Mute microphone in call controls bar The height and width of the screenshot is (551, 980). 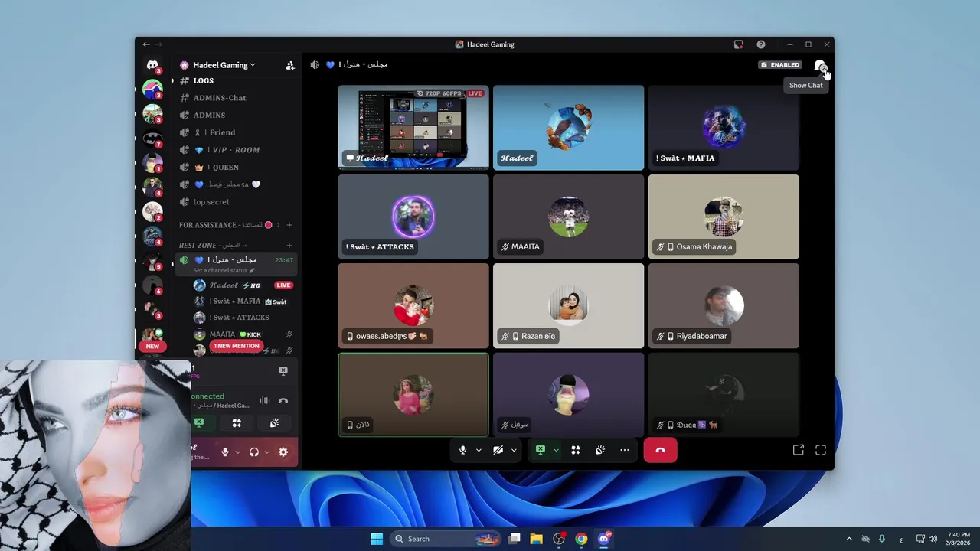point(462,450)
